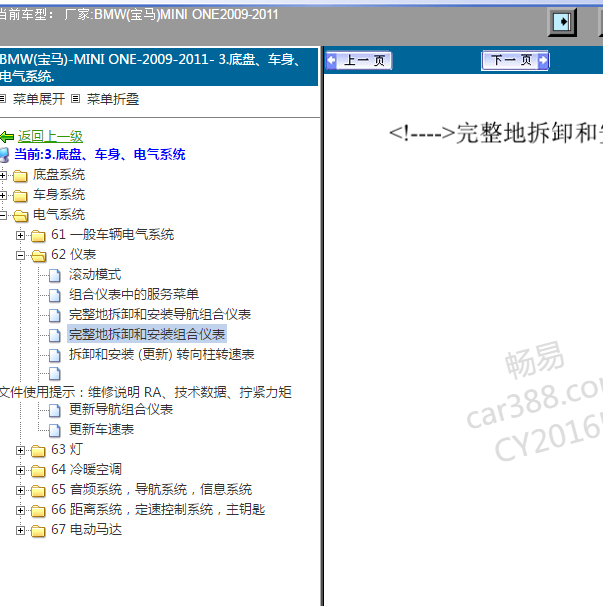Select the 底盘系统 folder label

tap(59, 175)
